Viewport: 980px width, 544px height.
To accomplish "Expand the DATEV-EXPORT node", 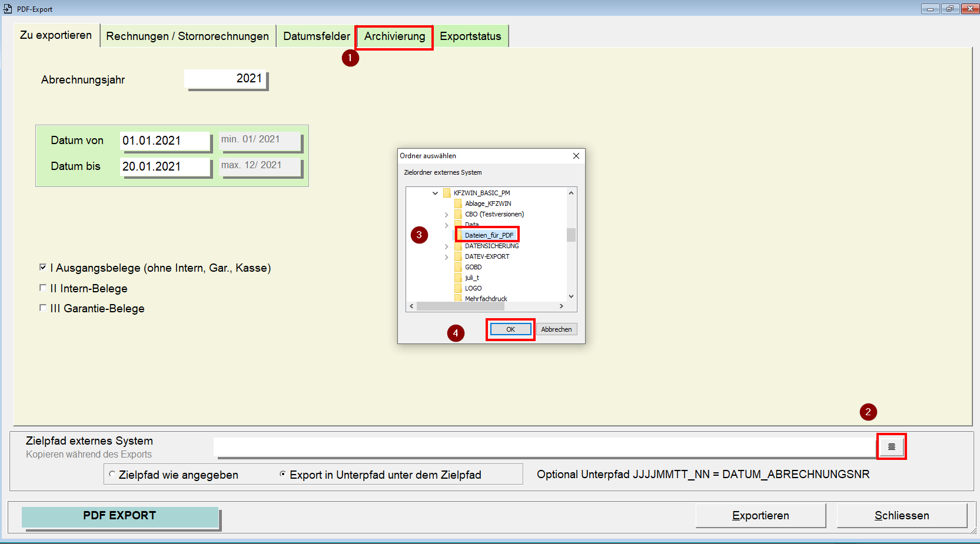I will coord(446,257).
